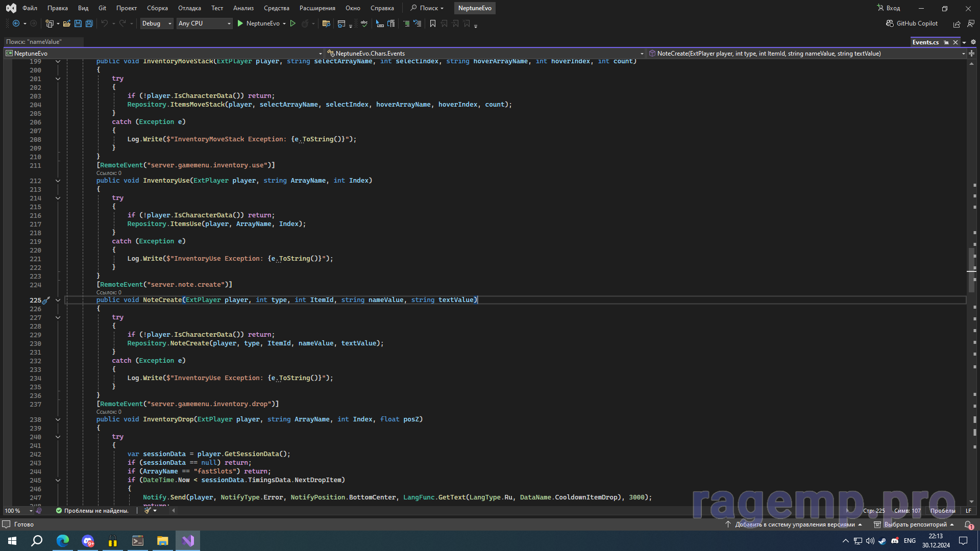Open the Any CPU platform dropdown
The height and width of the screenshot is (551, 980).
[204, 23]
